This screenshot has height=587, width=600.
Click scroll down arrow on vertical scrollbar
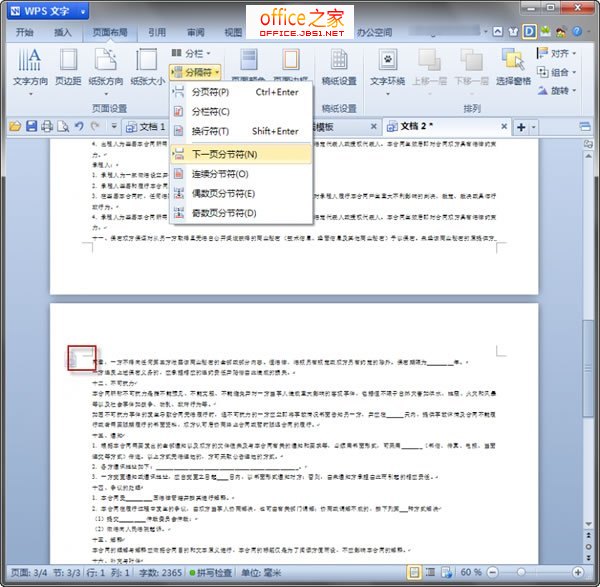click(x=588, y=524)
